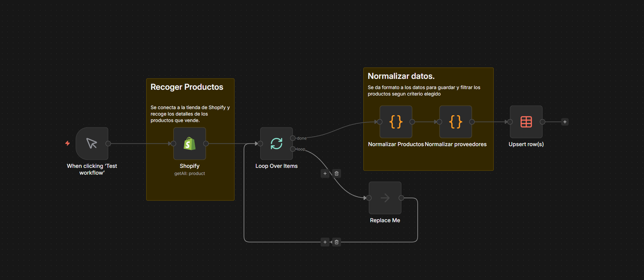Click the red lightning bolt trigger indicator
The height and width of the screenshot is (280, 644).
pos(68,143)
